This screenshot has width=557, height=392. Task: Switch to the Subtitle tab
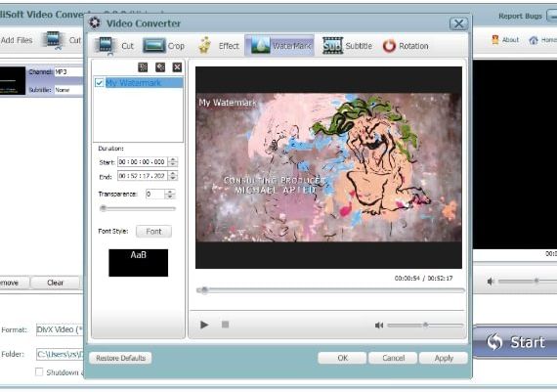347,46
